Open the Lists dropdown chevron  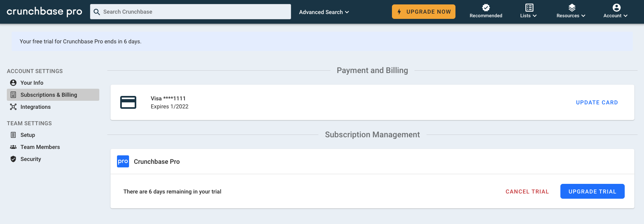[535, 16]
